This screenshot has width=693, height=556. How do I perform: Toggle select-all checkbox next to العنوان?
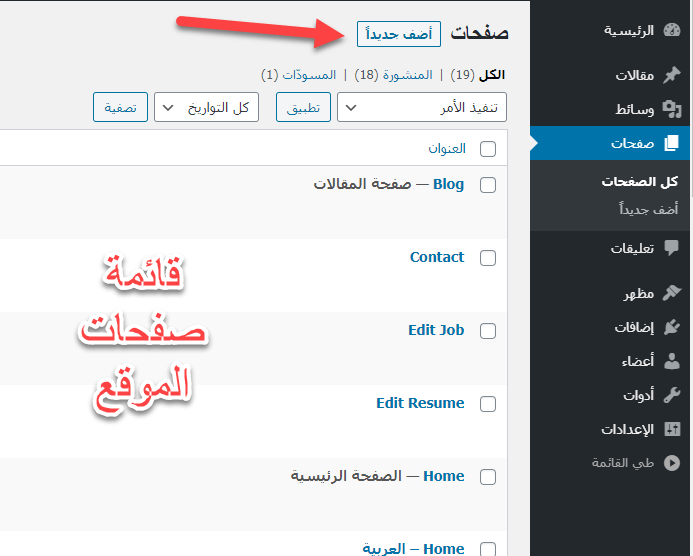coord(488,149)
